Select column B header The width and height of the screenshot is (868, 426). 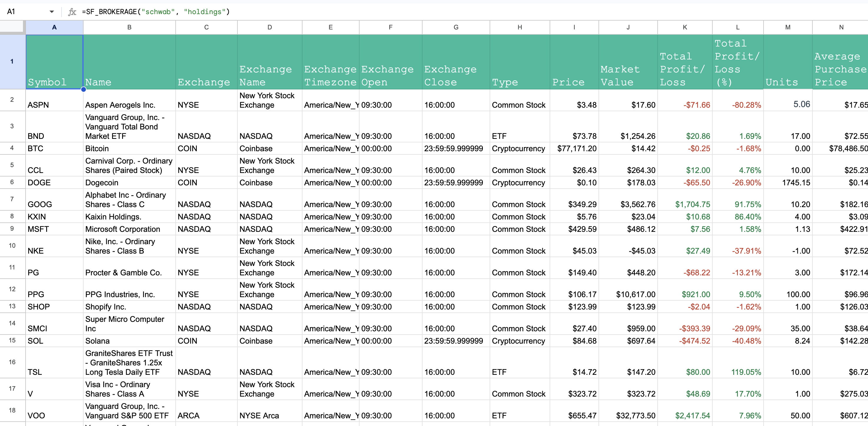129,27
